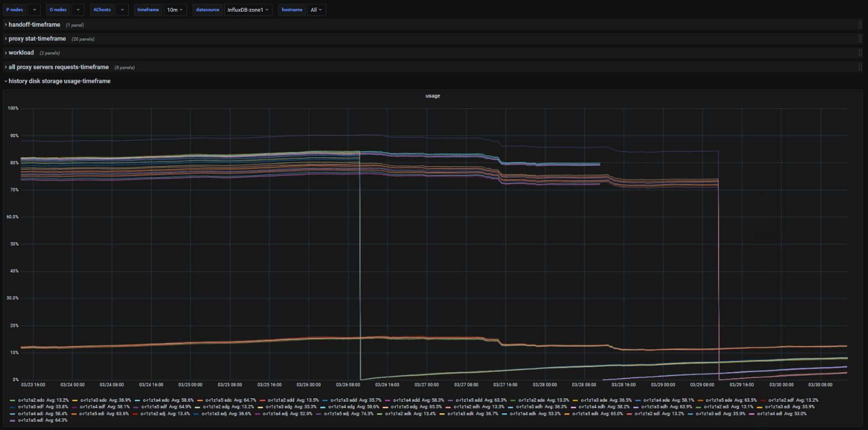Screen dimensions: 868x430
Task: Click drag handle on handoff-timeframe row
Action: tap(860, 25)
